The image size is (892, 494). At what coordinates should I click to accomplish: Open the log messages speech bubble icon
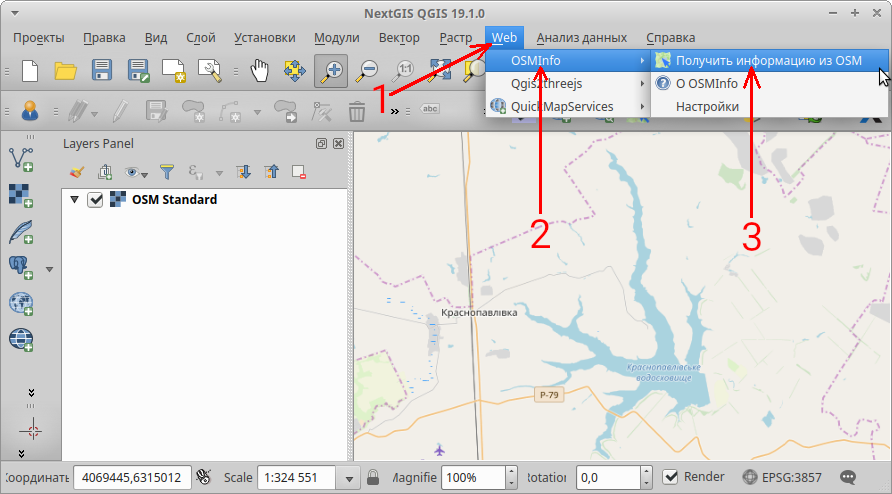[x=848, y=477]
